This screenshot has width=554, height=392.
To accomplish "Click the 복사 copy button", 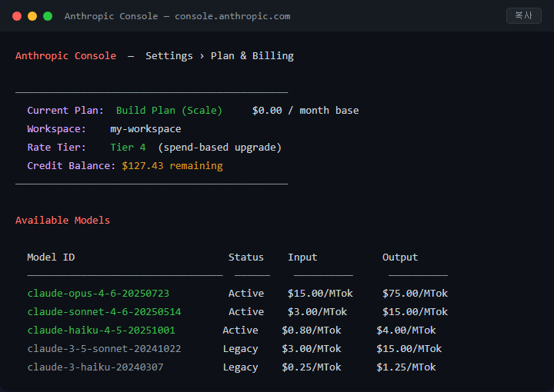I will tap(524, 16).
